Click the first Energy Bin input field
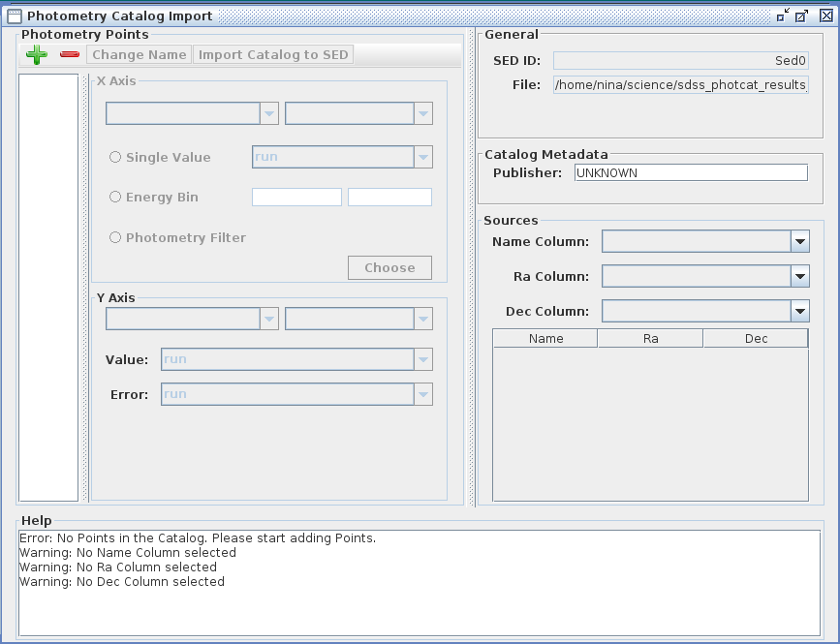 pos(296,197)
